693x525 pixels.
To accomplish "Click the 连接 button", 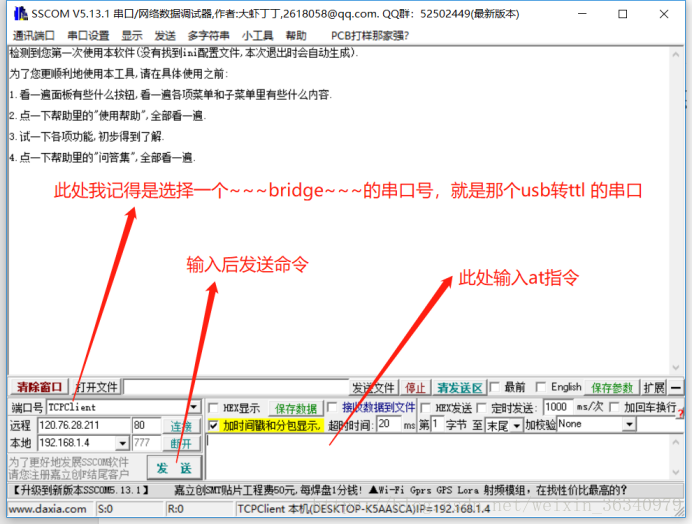I will click(181, 426).
